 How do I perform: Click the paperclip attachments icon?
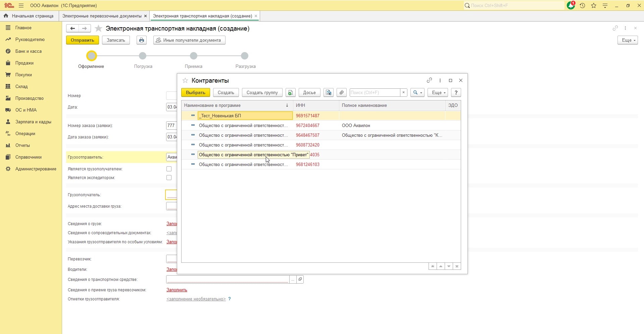pyautogui.click(x=342, y=92)
